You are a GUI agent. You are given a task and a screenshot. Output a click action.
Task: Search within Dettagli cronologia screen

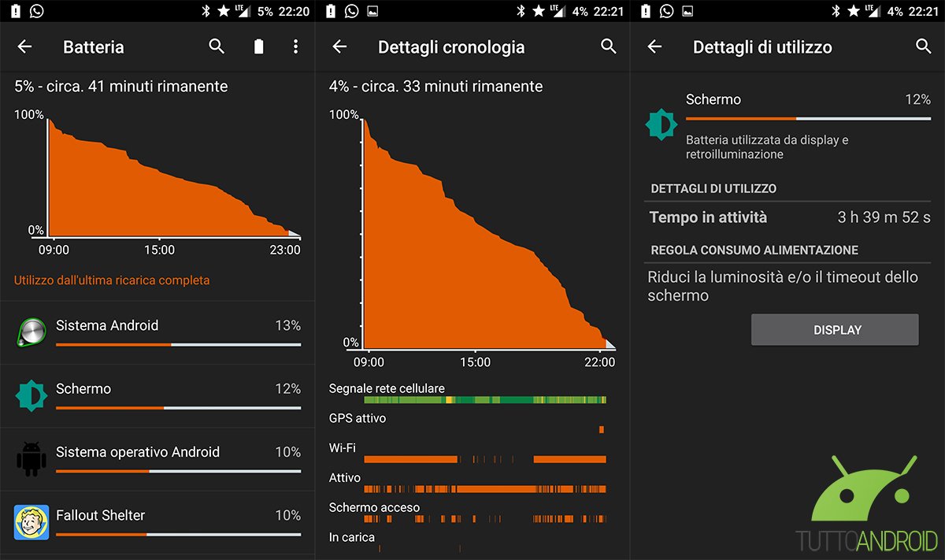608,46
